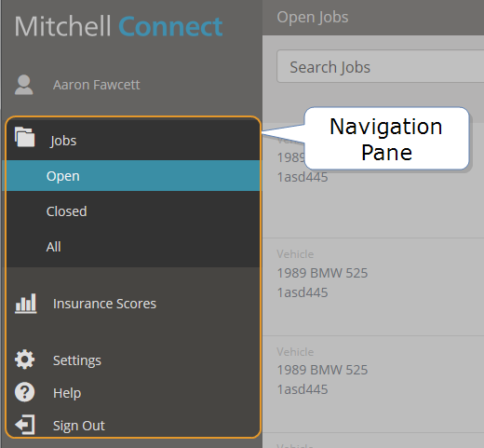
Task: Click the Insurance Scores bar chart icon
Action: [x=26, y=304]
